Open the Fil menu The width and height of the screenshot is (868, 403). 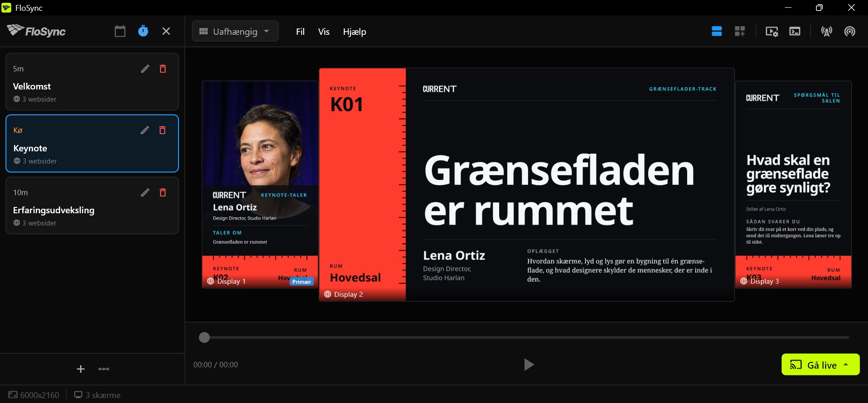pos(300,32)
